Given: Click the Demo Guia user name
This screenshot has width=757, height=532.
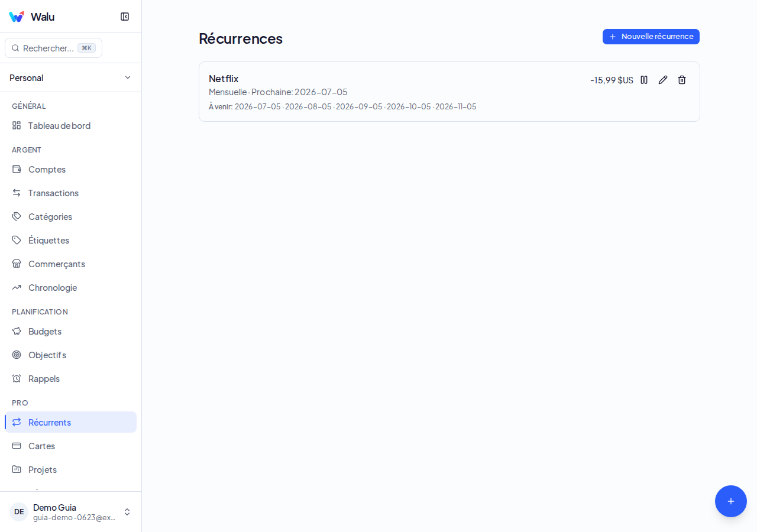Looking at the screenshot, I should click(x=54, y=507).
